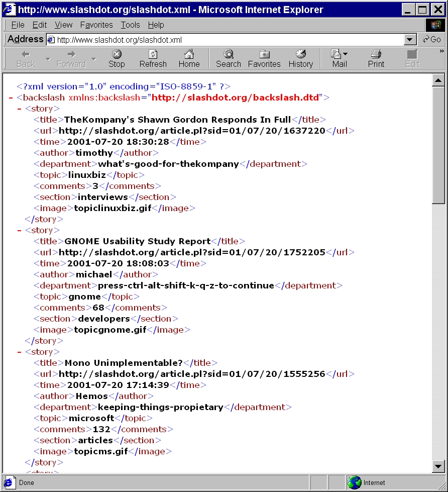Click the Print toolbar icon
Viewport: 448px width, 492px height.
(376, 54)
